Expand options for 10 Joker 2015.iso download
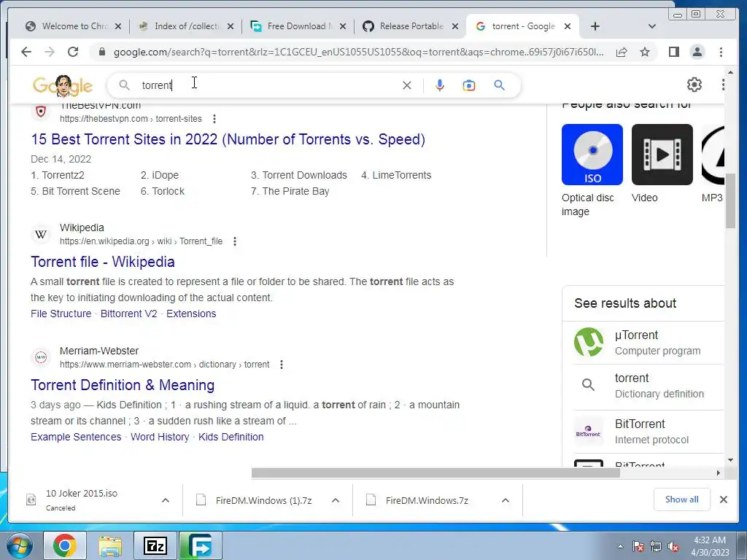This screenshot has height=560, width=747. tap(166, 500)
